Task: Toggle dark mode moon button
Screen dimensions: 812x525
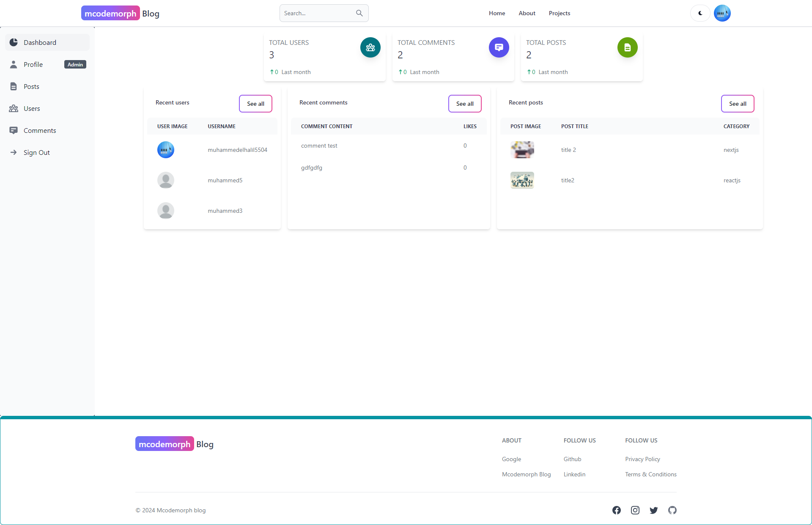Action: [x=700, y=13]
